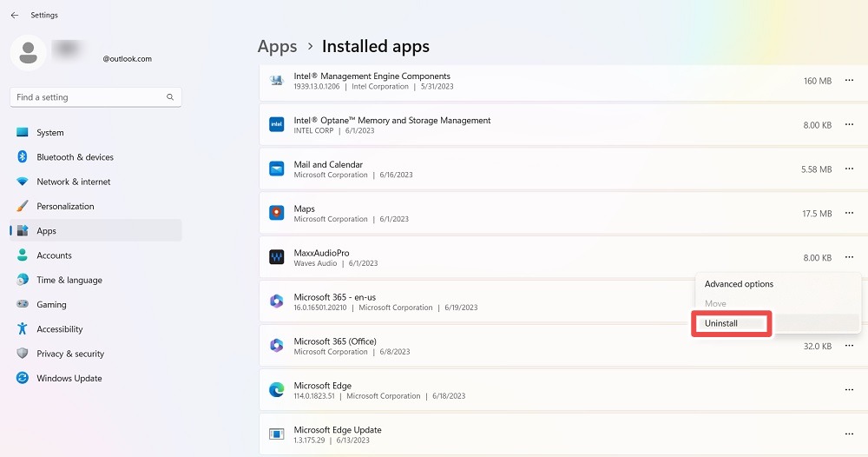Click the System monitor icon
Screen dimensions: 868x457
tap(23, 132)
